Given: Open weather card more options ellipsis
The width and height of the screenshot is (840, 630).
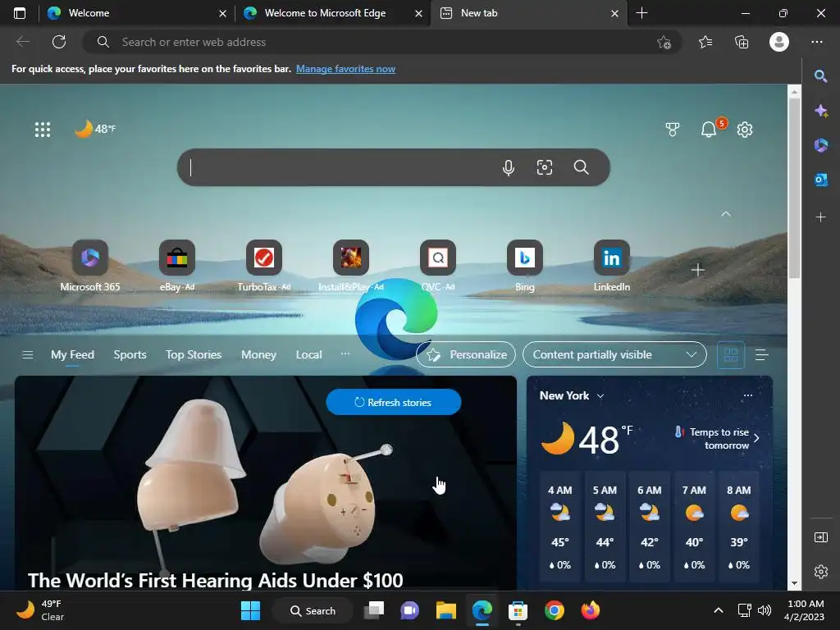Looking at the screenshot, I should (x=748, y=395).
